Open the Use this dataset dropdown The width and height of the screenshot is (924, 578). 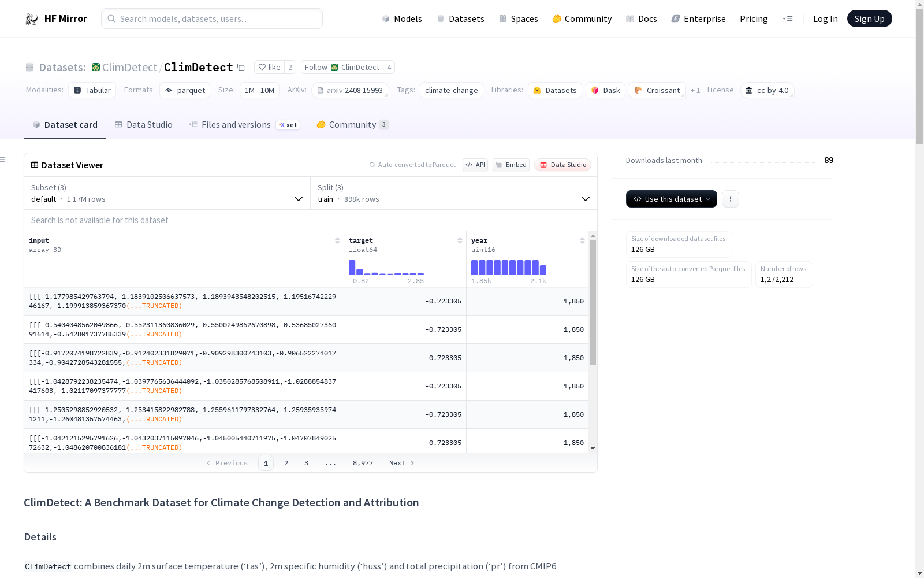[672, 199]
